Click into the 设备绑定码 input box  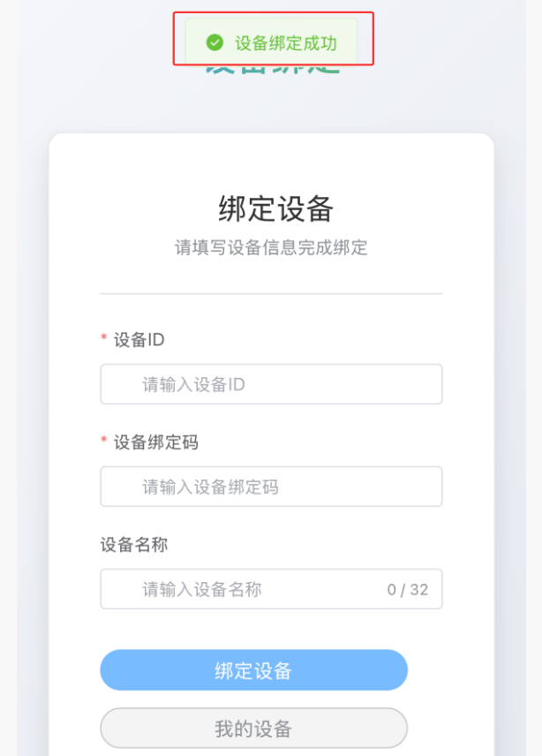[271, 487]
